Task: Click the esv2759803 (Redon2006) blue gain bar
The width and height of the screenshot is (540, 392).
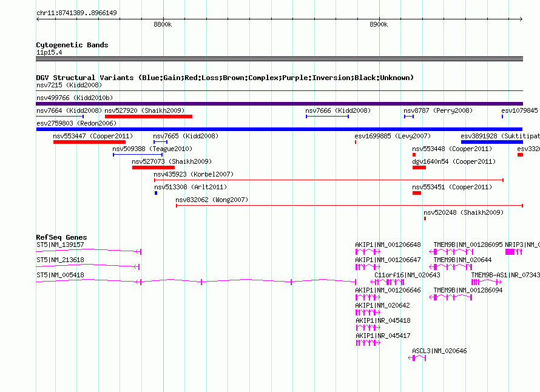Action: (279, 129)
